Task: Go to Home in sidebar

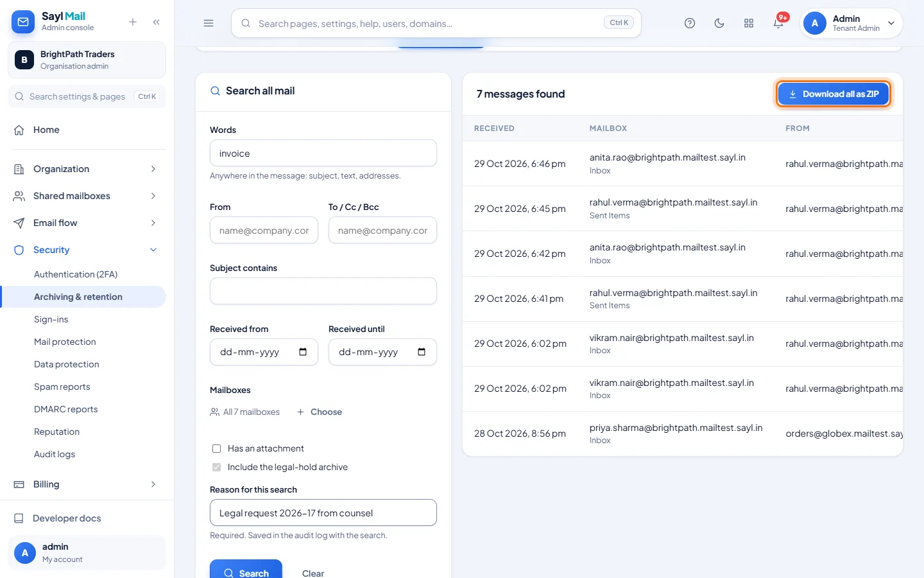Action: 46,130
